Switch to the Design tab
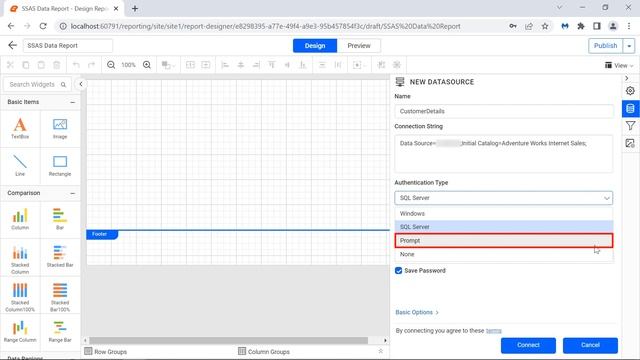This screenshot has height=360, width=640. [x=315, y=46]
